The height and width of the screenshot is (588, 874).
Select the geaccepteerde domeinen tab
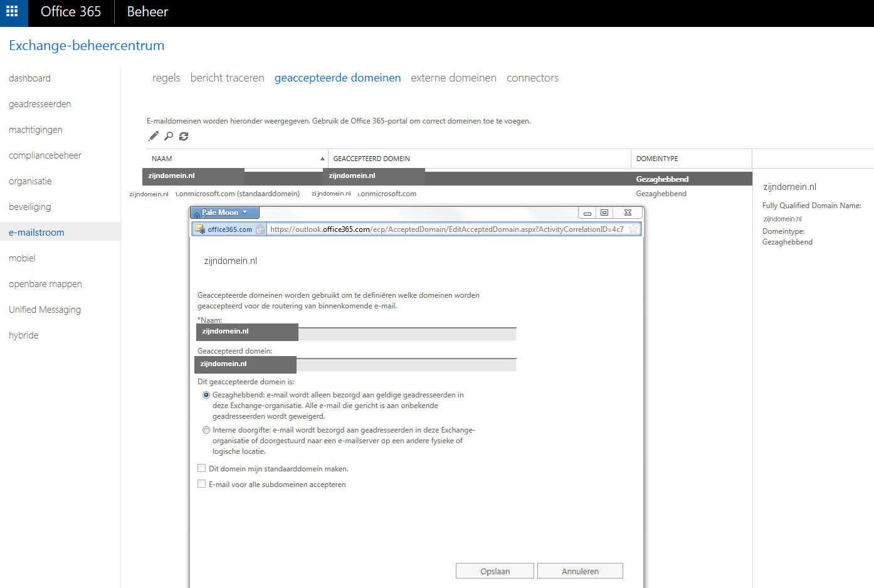tap(338, 78)
